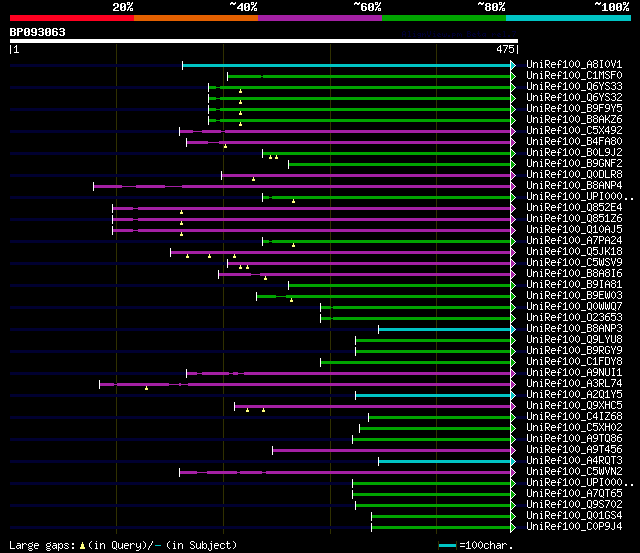640x553 pixels.
Task: Click the purple alignment bar of B8ANP4
Action: coord(302,187)
